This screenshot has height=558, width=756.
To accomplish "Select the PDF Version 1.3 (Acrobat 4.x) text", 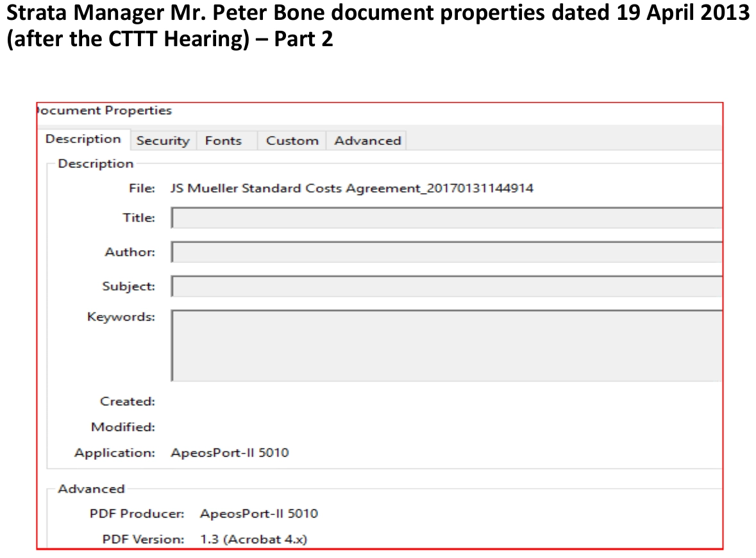I will [x=253, y=539].
